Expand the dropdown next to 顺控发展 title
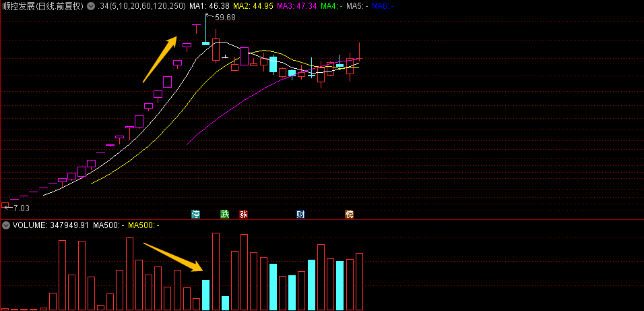The image size is (644, 311). (91, 6)
